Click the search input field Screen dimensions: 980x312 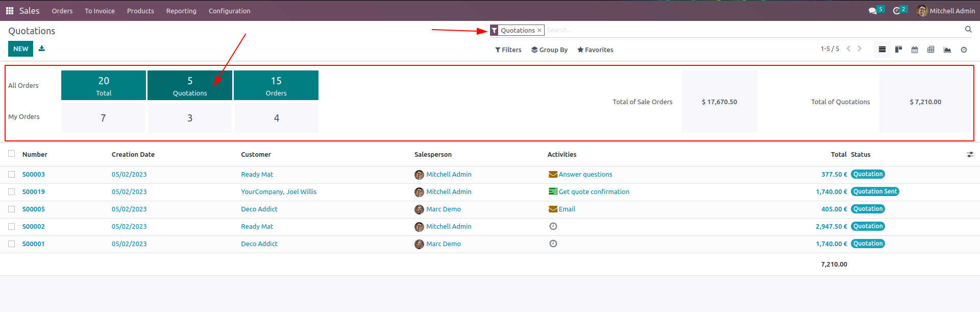[x=753, y=30]
